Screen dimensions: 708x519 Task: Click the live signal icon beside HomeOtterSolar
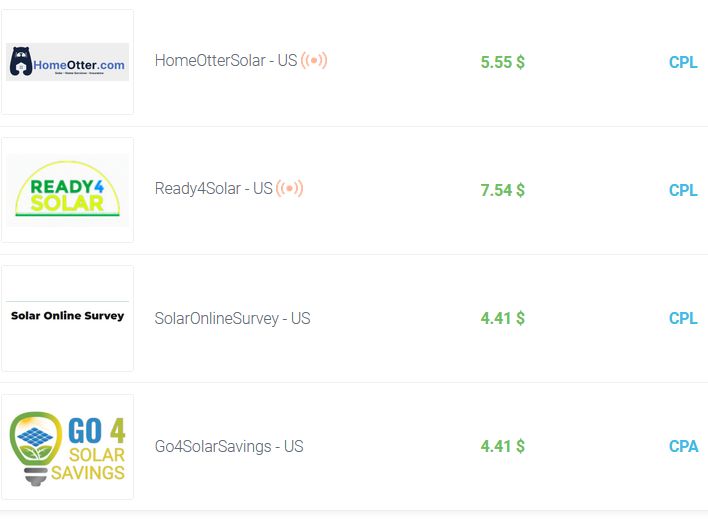click(x=314, y=61)
